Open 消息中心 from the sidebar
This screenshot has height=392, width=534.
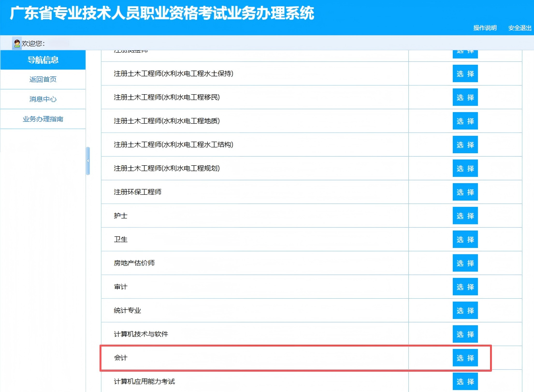43,99
